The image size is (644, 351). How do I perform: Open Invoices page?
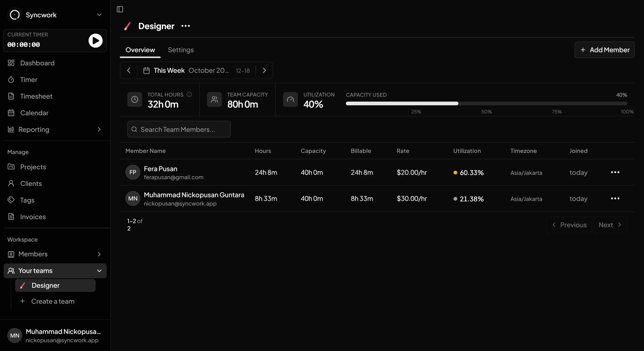click(55, 217)
